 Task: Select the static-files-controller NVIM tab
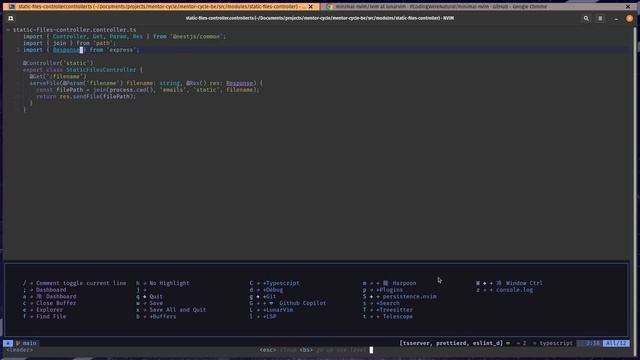161,7
